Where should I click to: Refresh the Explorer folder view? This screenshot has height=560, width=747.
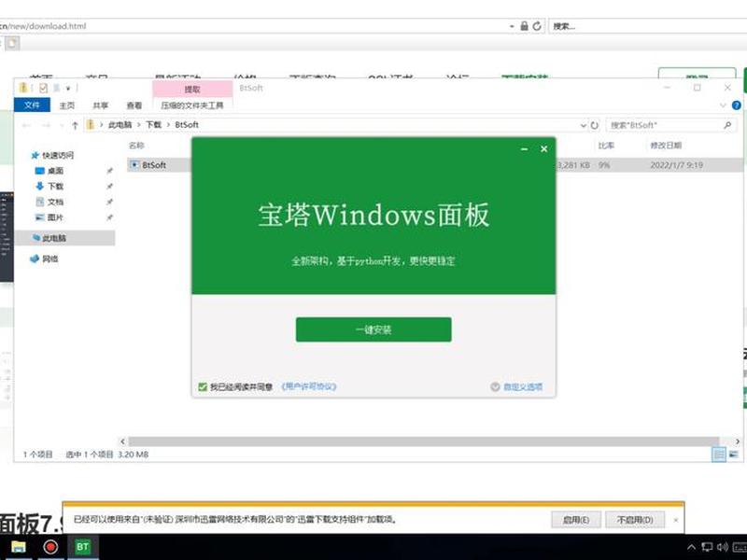595,125
